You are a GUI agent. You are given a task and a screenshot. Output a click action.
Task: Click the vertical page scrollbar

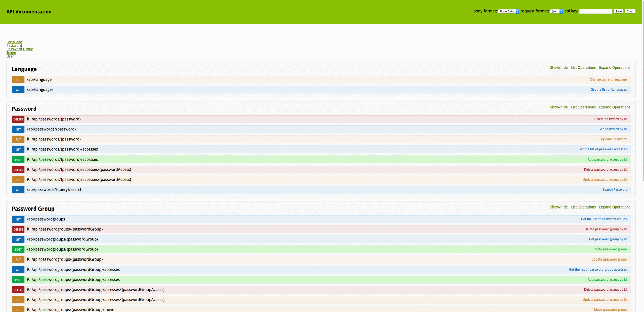tap(643, 100)
